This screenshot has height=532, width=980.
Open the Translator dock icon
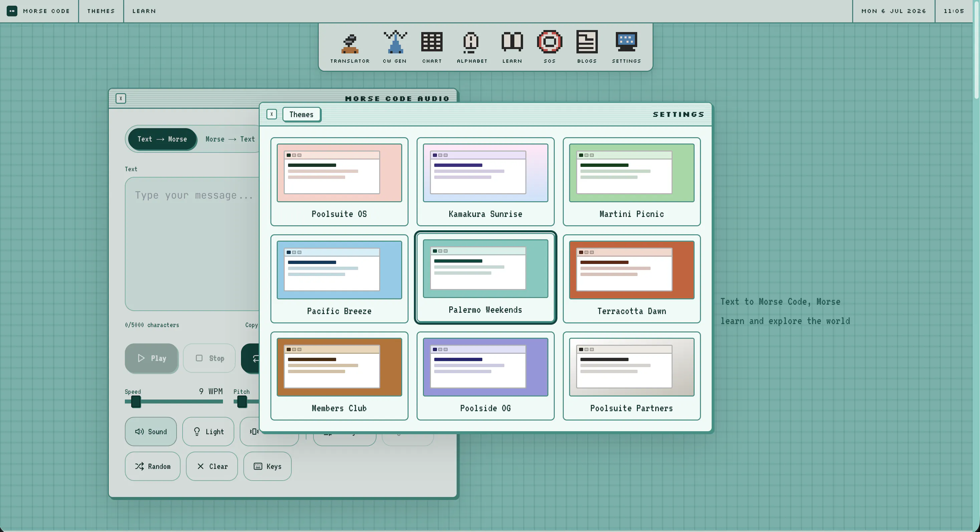[349, 47]
